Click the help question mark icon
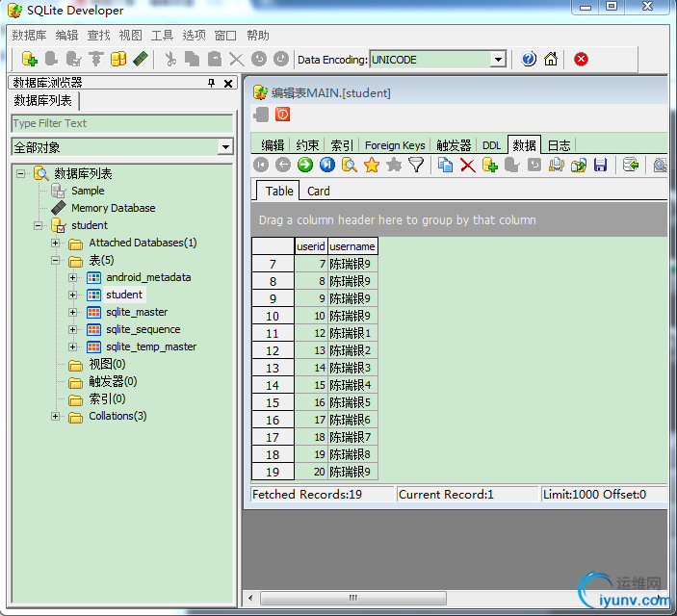Viewport: 677px width, 616px height. (529, 59)
